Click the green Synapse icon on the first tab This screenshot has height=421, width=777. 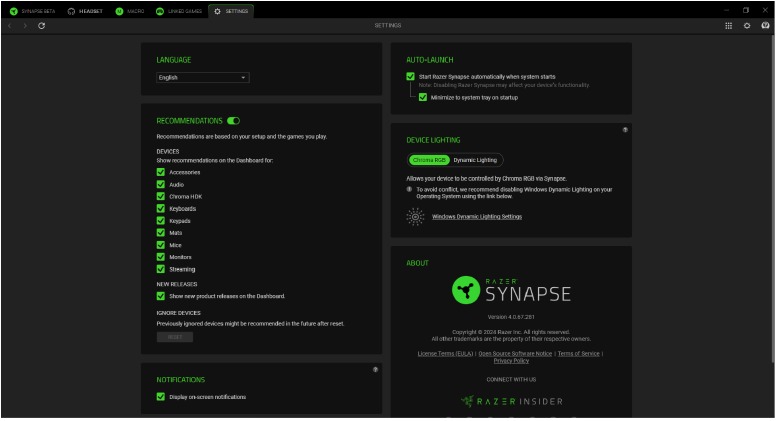point(13,11)
